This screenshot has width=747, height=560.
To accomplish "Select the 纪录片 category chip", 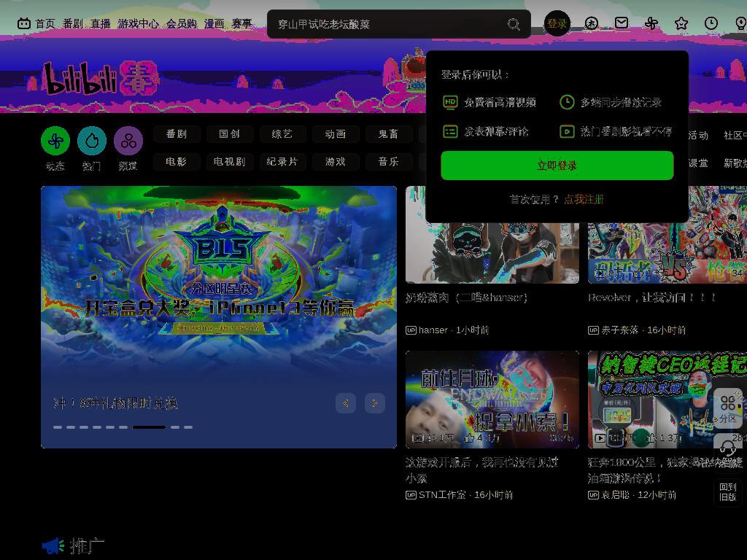I will click(x=282, y=162).
